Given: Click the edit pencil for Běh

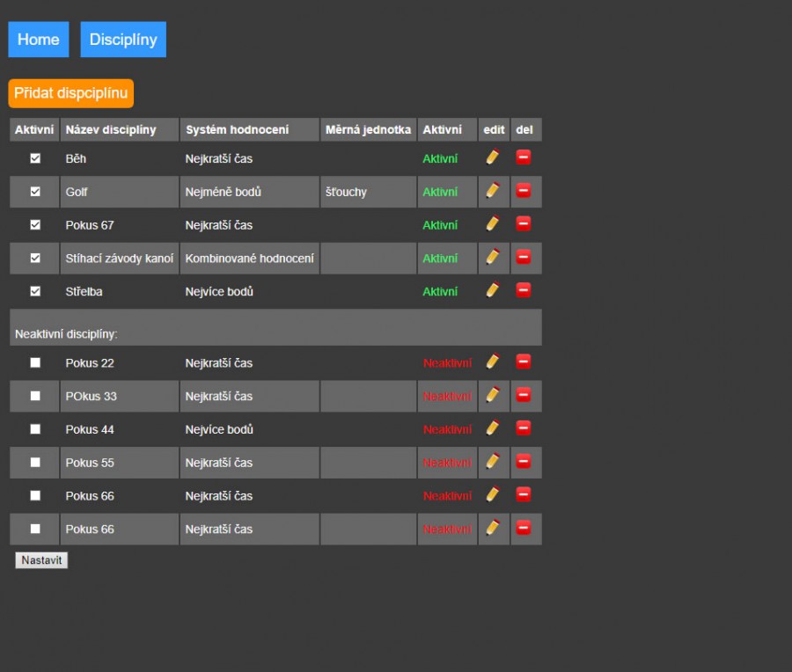Looking at the screenshot, I should pos(493,157).
